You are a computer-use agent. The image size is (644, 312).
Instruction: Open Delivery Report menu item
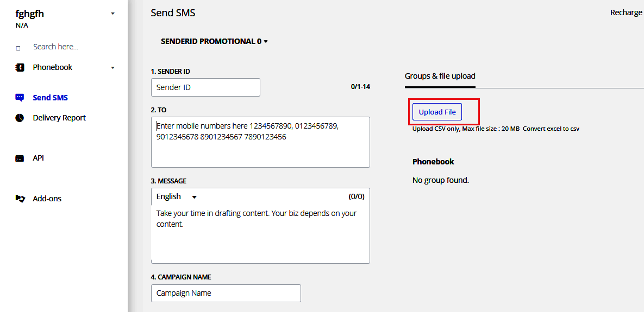pyautogui.click(x=59, y=118)
